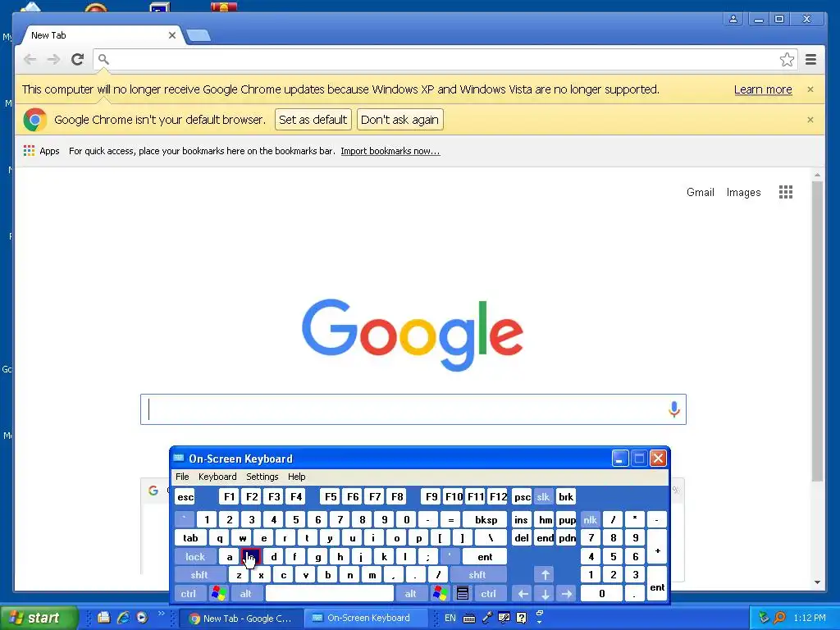This screenshot has height=630, width=840.
Task: Toggle the left shft key
Action: 199,575
